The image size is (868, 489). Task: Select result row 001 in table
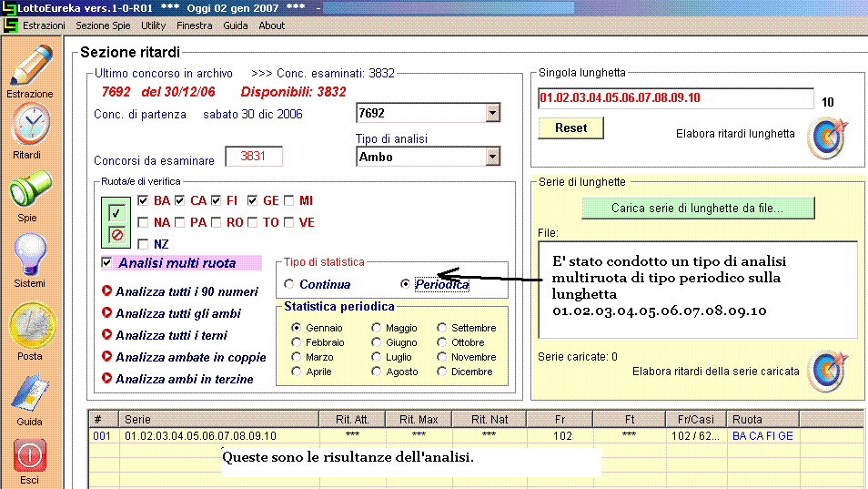click(476, 436)
